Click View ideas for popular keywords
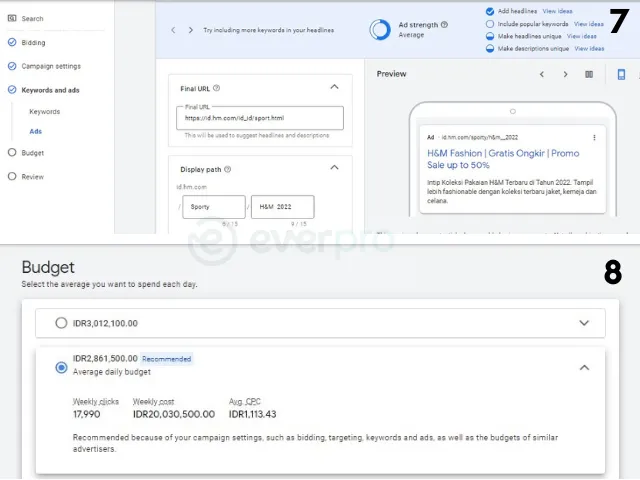Image resolution: width=640 pixels, height=480 pixels. click(x=589, y=24)
